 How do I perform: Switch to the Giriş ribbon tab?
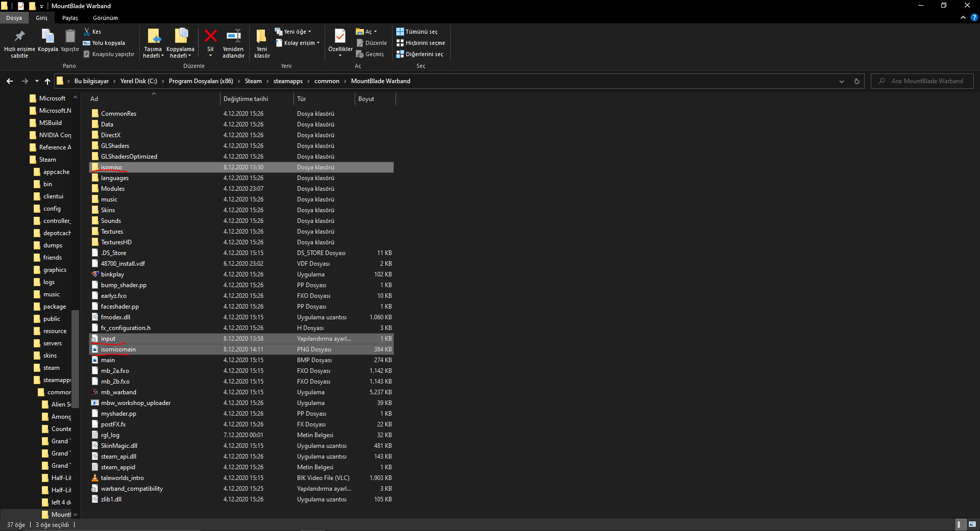[41, 18]
